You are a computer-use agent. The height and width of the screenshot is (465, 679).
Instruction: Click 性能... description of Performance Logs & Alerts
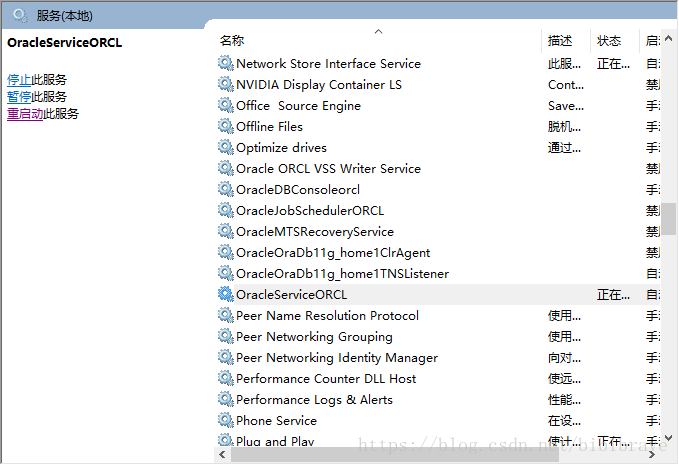tap(564, 400)
